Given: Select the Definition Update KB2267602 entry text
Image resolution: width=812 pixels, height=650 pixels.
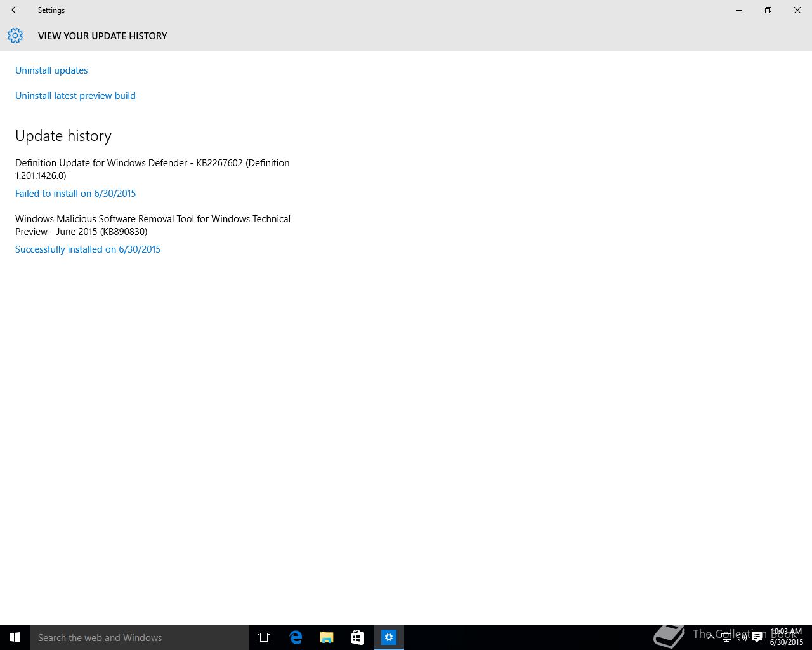Looking at the screenshot, I should pyautogui.click(x=152, y=169).
